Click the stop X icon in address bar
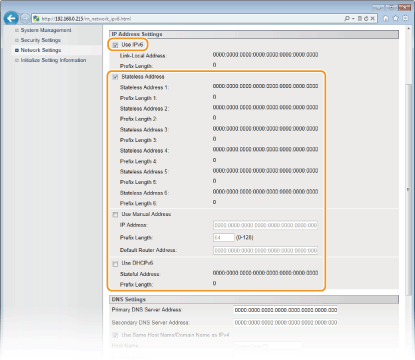 click(372, 19)
